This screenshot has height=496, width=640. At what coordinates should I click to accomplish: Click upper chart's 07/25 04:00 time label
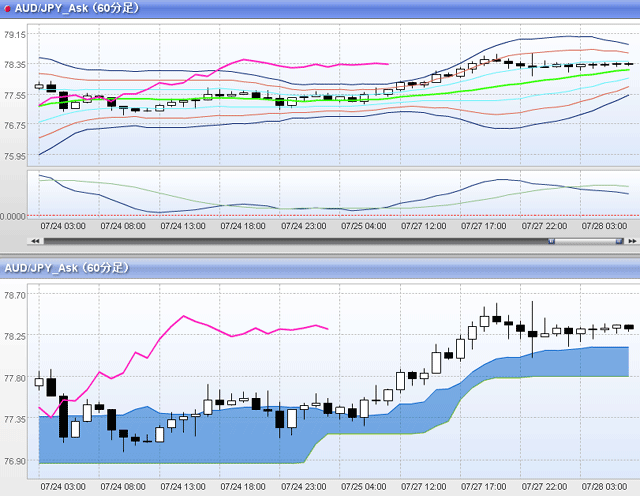(363, 226)
